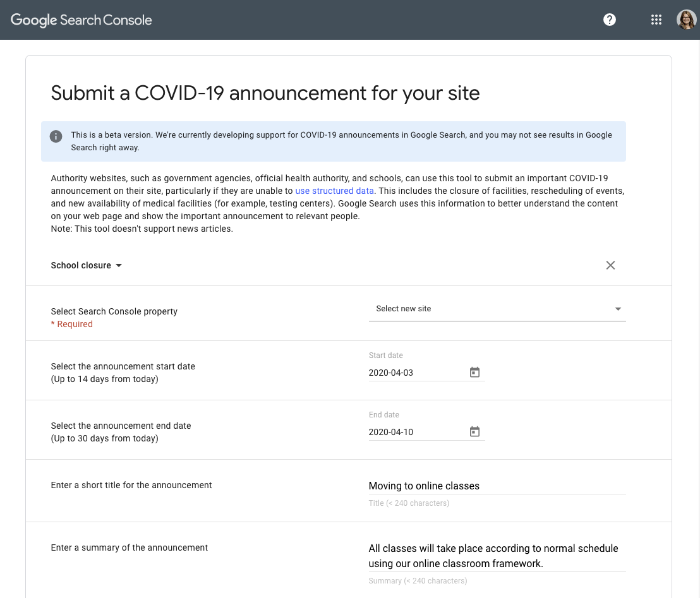Remove the announcement using the X icon
The height and width of the screenshot is (598, 700).
coord(610,265)
